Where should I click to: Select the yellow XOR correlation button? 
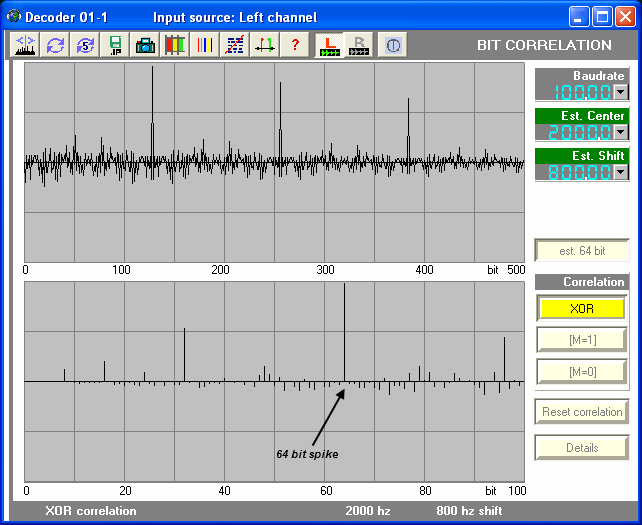581,308
